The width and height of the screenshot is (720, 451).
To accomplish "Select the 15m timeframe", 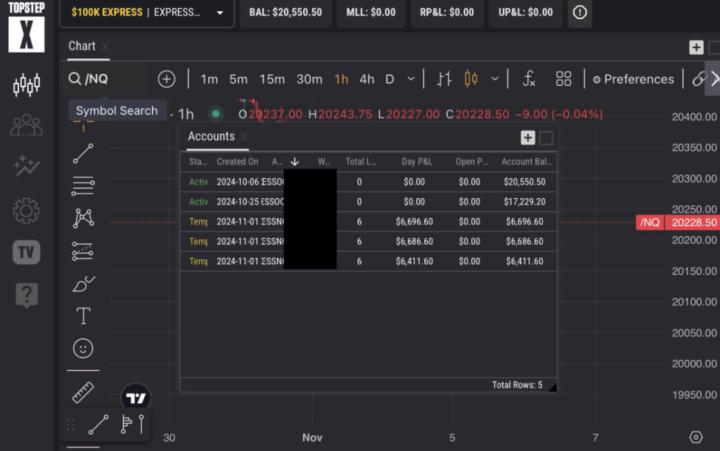I will click(272, 79).
